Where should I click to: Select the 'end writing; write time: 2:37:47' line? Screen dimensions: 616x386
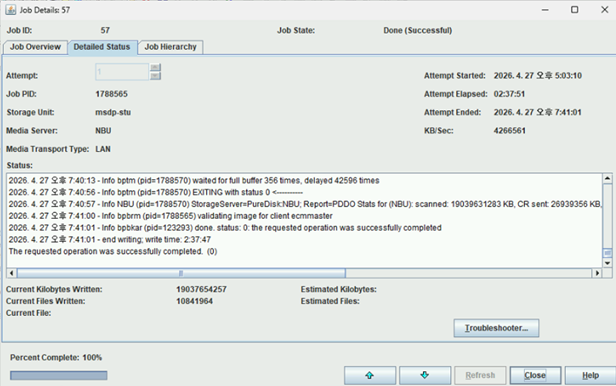point(110,240)
